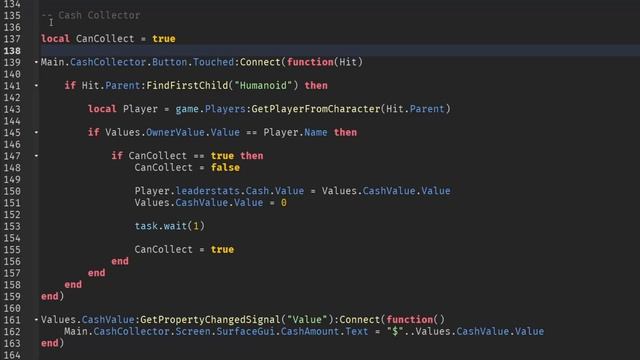Collapse the CanCollect if-block fold at line 147
Viewport: 640px width, 360px height.
(x=36, y=156)
